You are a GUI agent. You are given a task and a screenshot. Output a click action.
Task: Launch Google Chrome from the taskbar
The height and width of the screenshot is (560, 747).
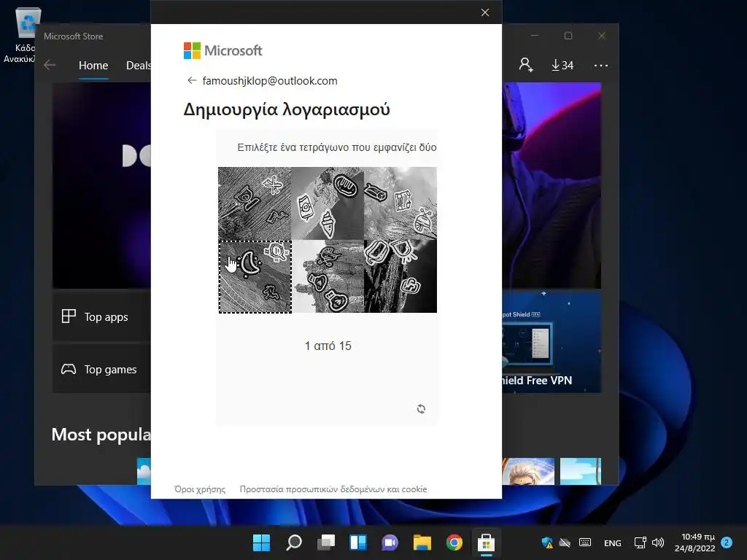click(454, 542)
